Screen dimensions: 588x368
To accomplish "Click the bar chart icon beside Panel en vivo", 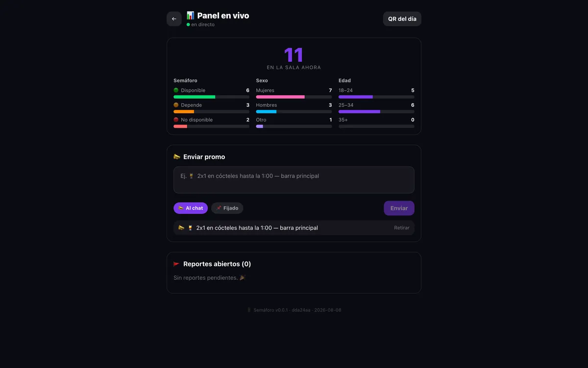I will (191, 16).
